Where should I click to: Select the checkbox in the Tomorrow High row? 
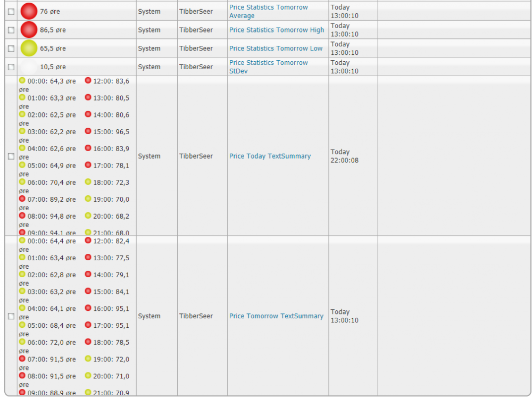pyautogui.click(x=11, y=30)
